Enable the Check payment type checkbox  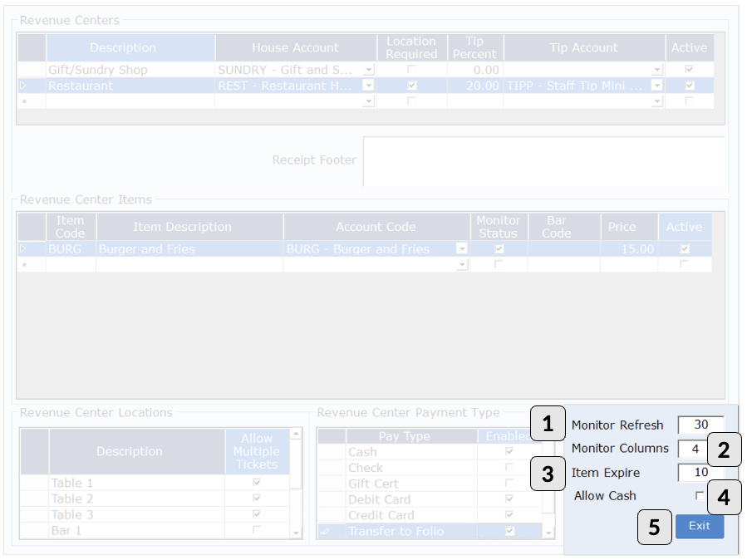[x=509, y=468]
